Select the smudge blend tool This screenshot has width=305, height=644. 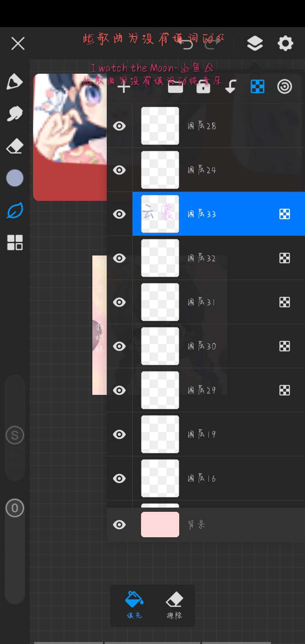click(x=14, y=114)
